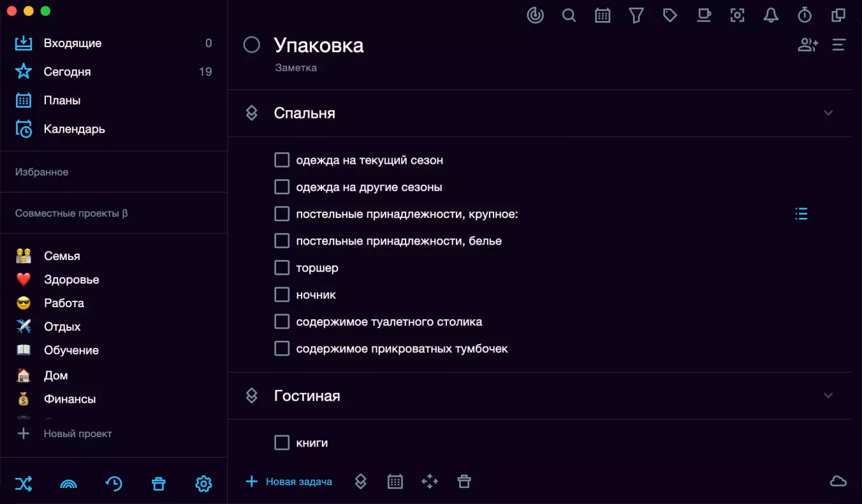This screenshot has height=504, width=862.
Task: Select the Обучение project
Action: click(x=113, y=350)
